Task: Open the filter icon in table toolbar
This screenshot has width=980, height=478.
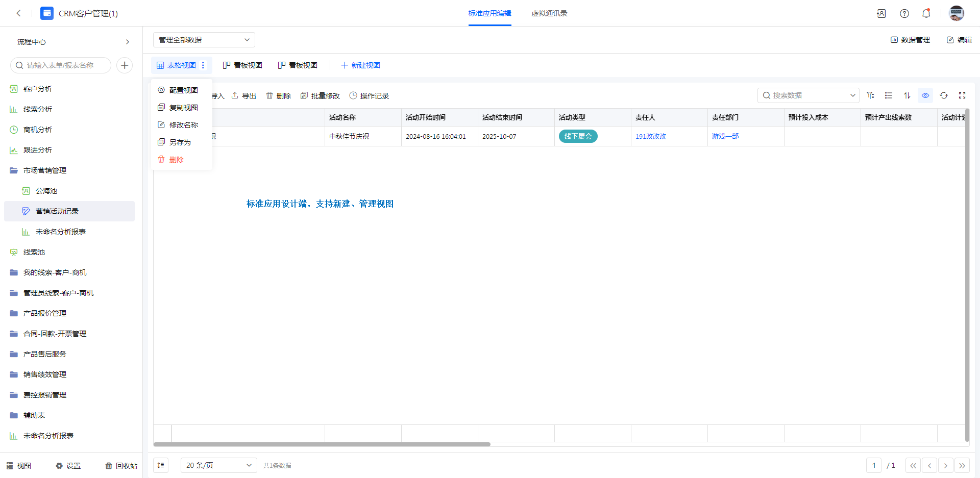Action: (x=870, y=95)
